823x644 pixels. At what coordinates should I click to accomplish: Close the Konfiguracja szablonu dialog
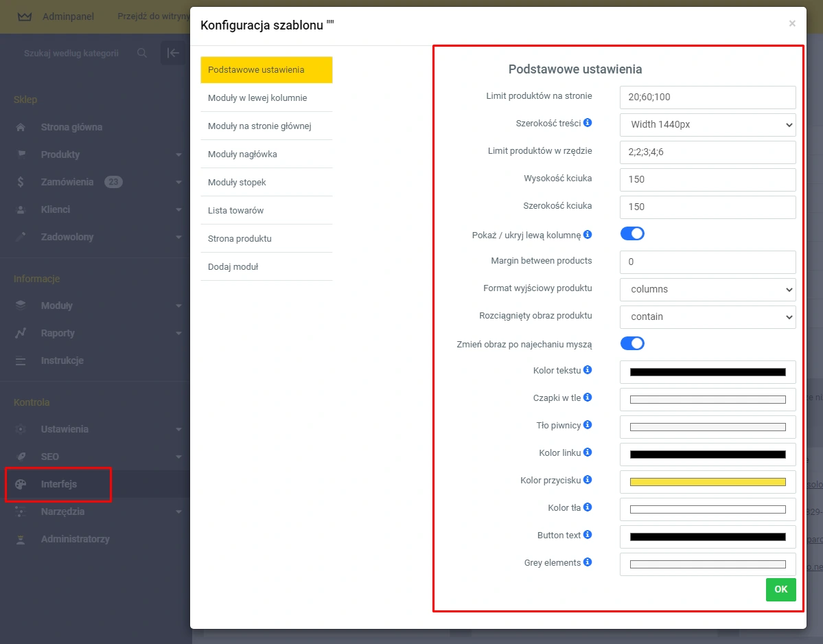[x=792, y=24]
